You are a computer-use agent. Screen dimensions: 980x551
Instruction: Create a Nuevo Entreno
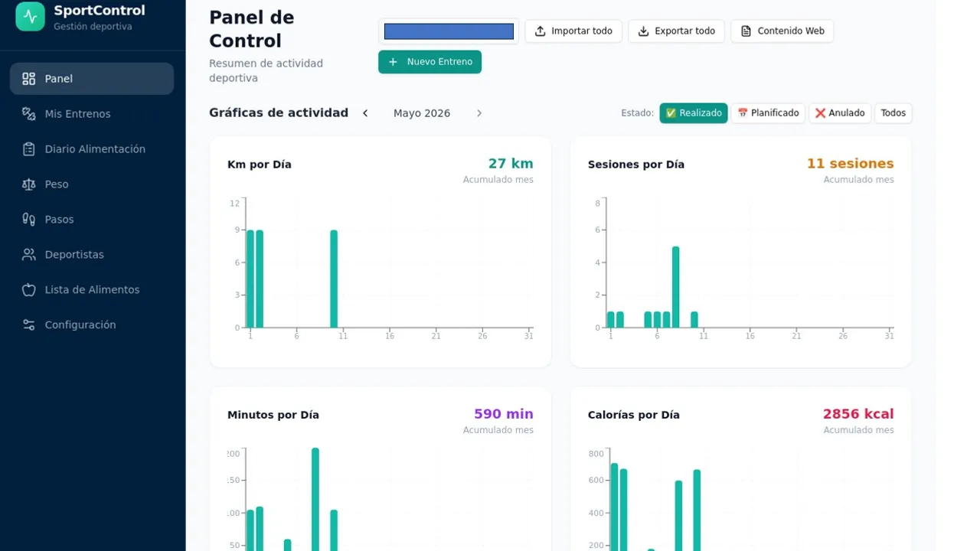[x=430, y=62]
